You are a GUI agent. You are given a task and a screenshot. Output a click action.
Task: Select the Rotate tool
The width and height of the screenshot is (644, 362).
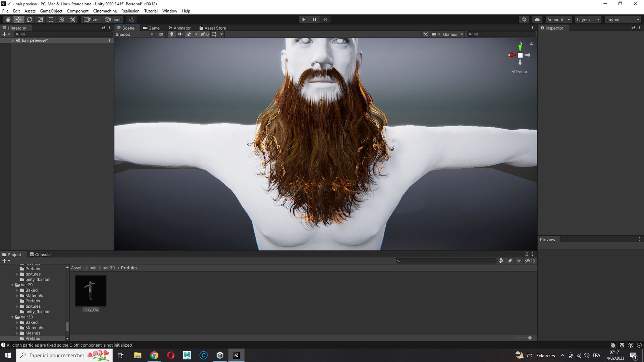click(29, 20)
